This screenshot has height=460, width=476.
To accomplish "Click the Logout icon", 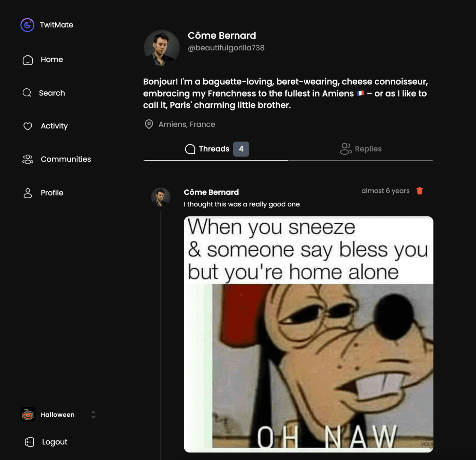I will tap(30, 442).
